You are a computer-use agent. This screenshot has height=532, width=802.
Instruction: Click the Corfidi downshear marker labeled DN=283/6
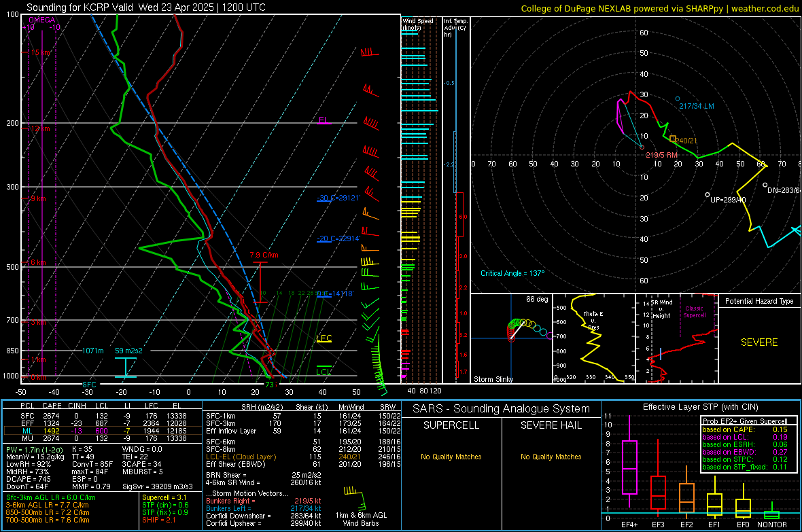pyautogui.click(x=765, y=185)
